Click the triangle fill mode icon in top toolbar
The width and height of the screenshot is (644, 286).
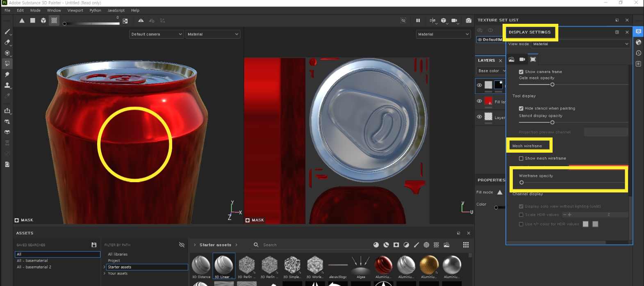(x=22, y=21)
